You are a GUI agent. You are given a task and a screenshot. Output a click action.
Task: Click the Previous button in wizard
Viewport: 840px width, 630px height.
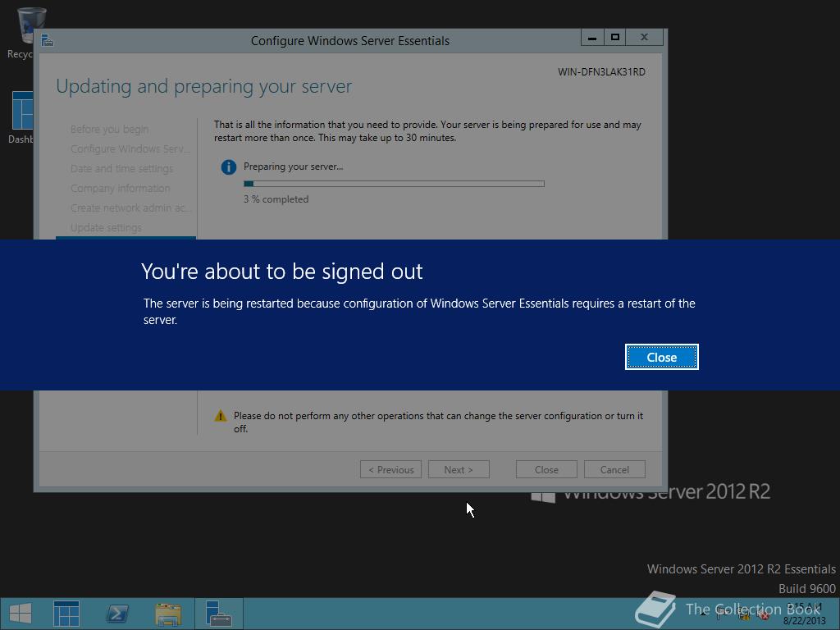tap(390, 469)
